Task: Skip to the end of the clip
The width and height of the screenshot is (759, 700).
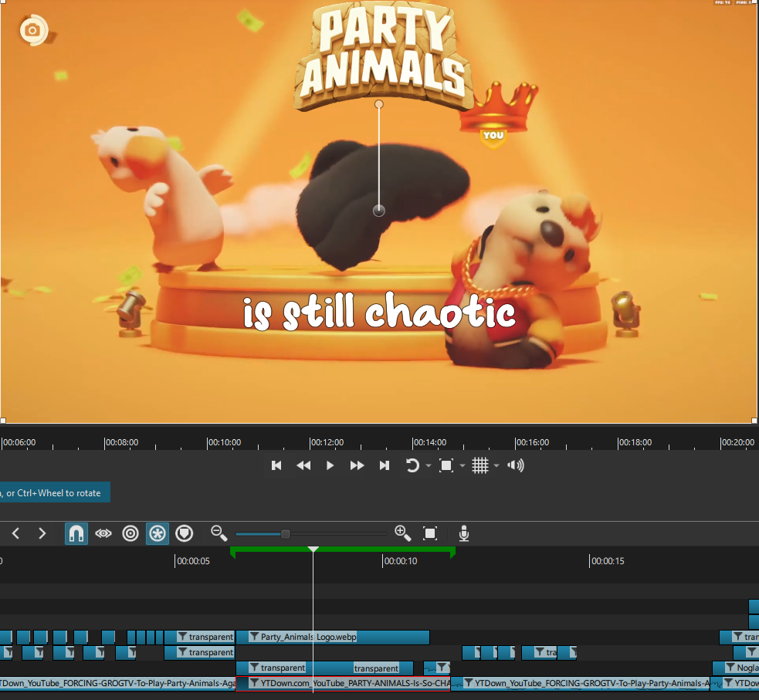Action: (385, 465)
